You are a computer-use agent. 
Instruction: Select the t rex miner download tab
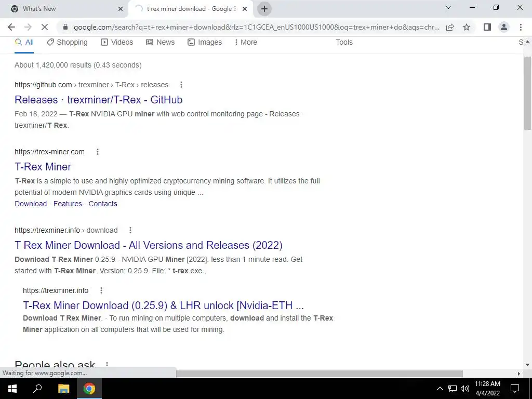coord(191,9)
